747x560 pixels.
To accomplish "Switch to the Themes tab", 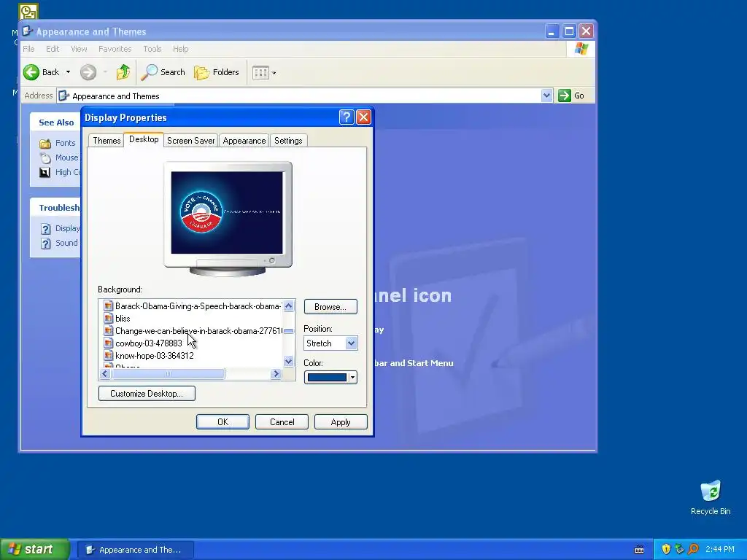I will point(107,141).
